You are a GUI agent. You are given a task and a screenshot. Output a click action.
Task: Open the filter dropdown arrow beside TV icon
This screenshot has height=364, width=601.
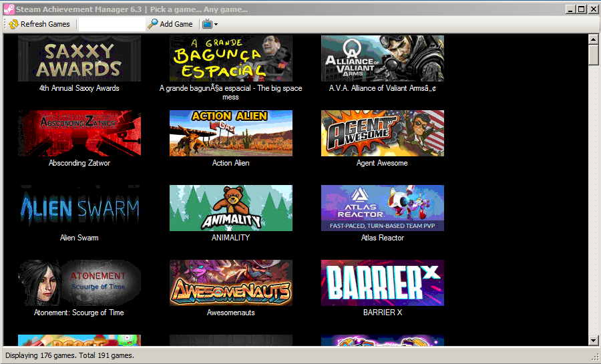click(216, 24)
